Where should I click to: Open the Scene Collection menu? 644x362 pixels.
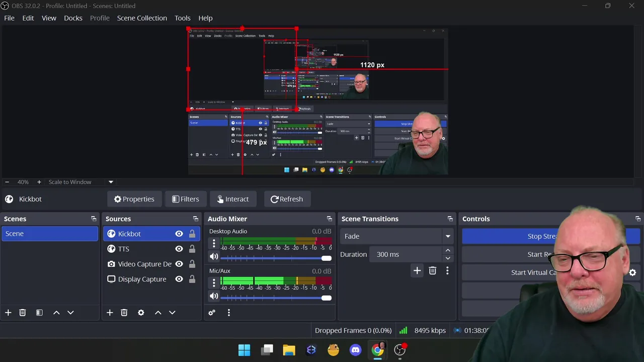click(x=142, y=18)
